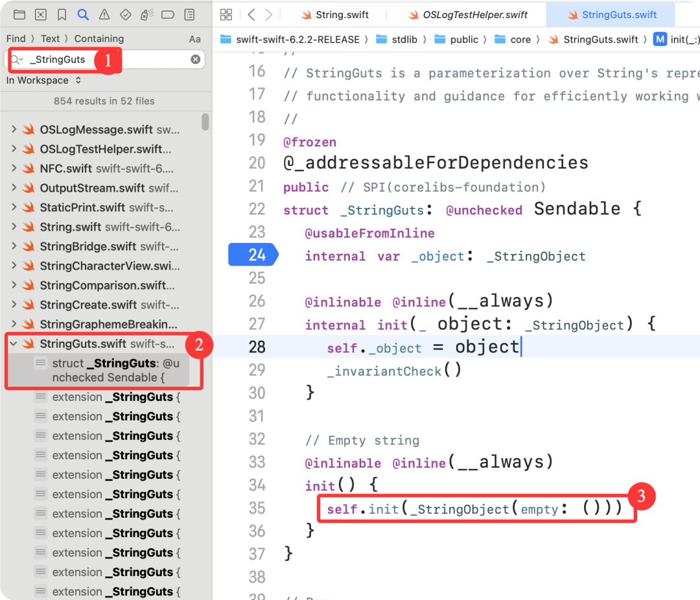The height and width of the screenshot is (600, 700).
Task: Expand OutputStream.swift search results
Action: (x=14, y=188)
